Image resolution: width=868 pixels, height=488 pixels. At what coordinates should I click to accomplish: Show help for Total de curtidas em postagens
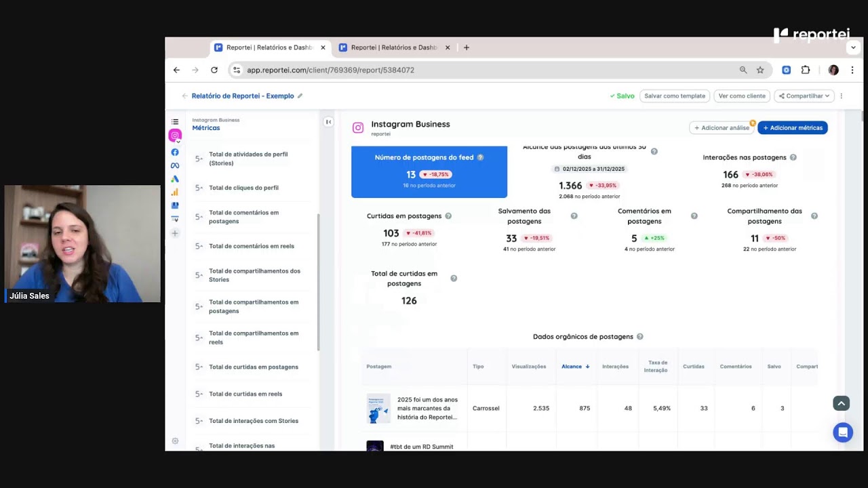[454, 279]
